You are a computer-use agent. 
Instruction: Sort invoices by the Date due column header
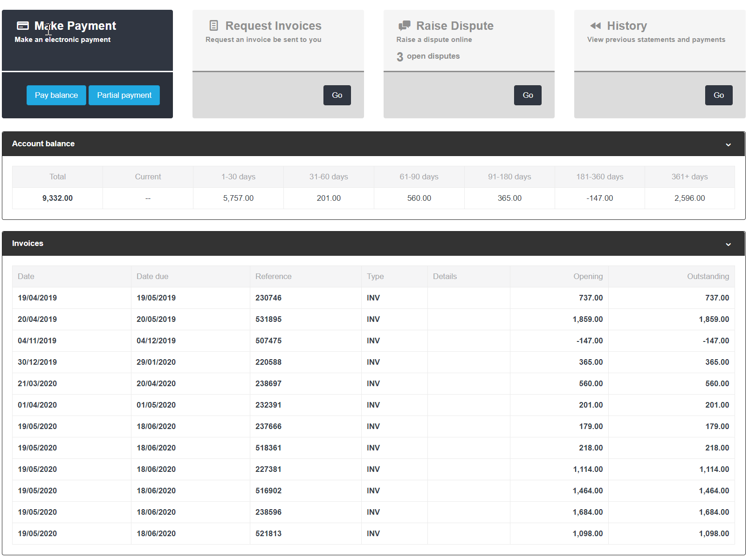152,277
